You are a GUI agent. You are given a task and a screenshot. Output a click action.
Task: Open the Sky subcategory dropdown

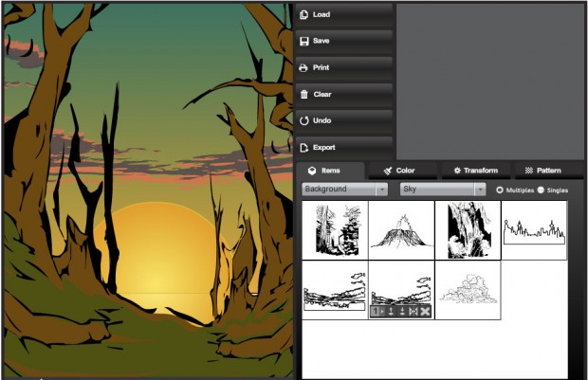pos(443,190)
